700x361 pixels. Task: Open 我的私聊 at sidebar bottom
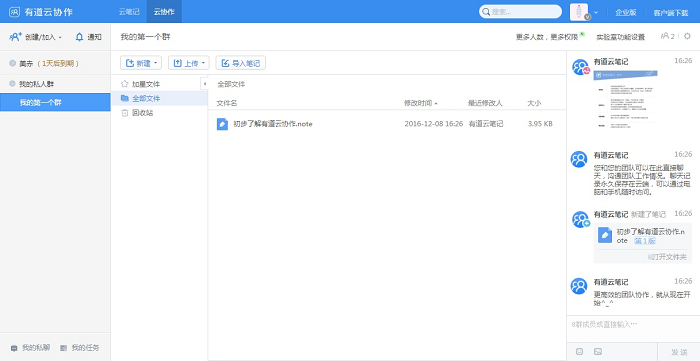(30, 348)
